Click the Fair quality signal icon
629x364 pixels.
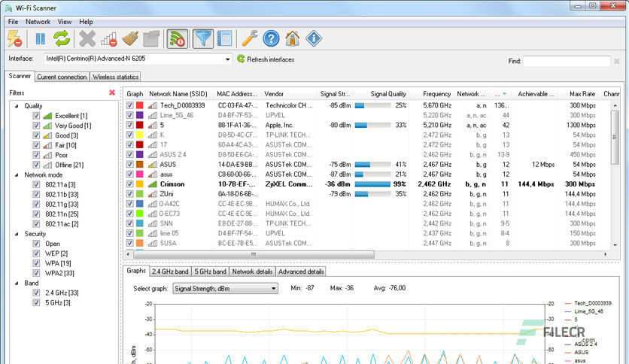(x=47, y=145)
